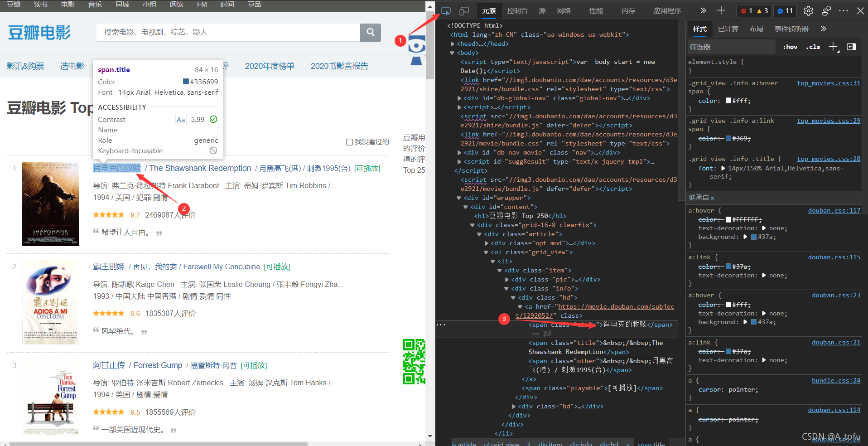
Task: Click the 豆瓣电影 logo
Action: [39, 33]
